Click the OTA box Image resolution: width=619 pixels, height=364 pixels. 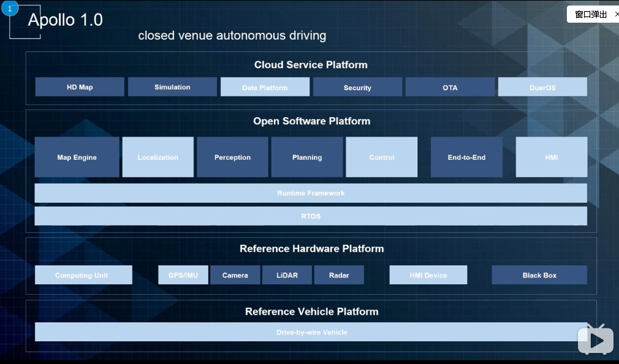tap(450, 87)
